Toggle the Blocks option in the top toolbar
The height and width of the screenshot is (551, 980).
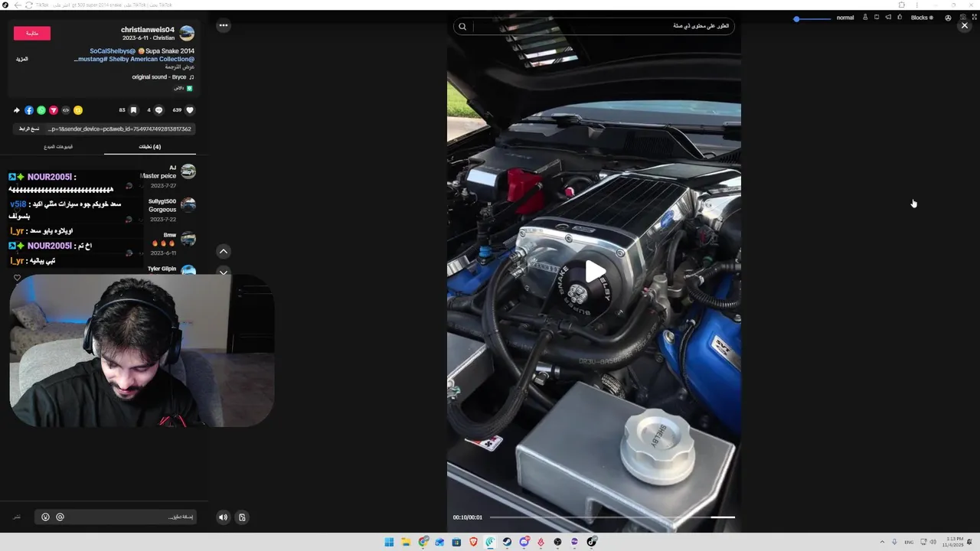coord(922,18)
